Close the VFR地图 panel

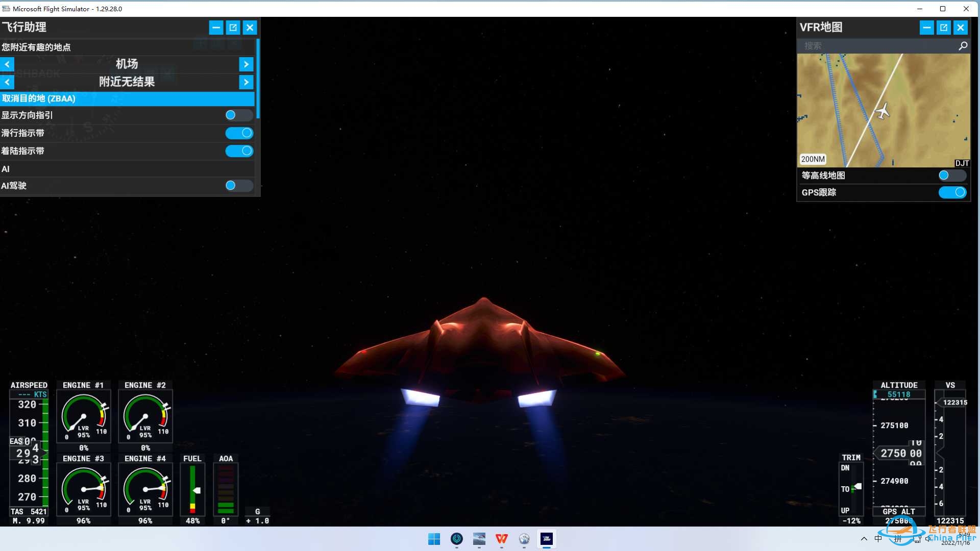click(x=960, y=28)
